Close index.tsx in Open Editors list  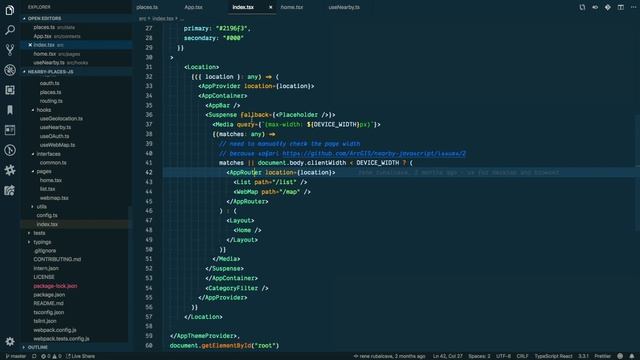pyautogui.click(x=30, y=45)
